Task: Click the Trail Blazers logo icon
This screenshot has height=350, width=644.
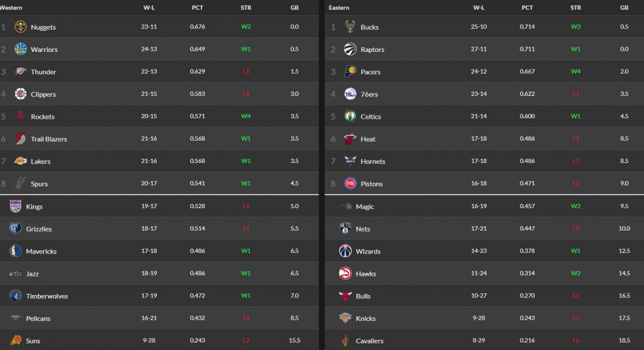Action: pyautogui.click(x=21, y=139)
